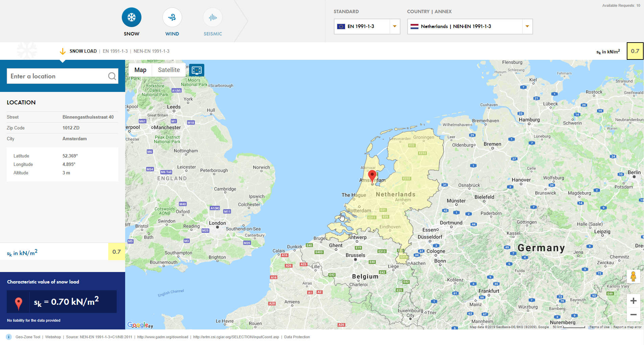Select the WIND analysis icon

click(x=172, y=17)
